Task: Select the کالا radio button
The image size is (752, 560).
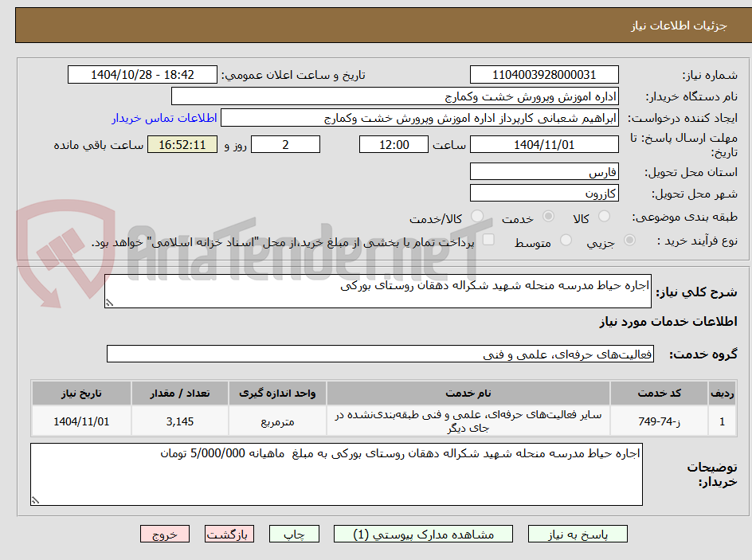Action: point(605,217)
